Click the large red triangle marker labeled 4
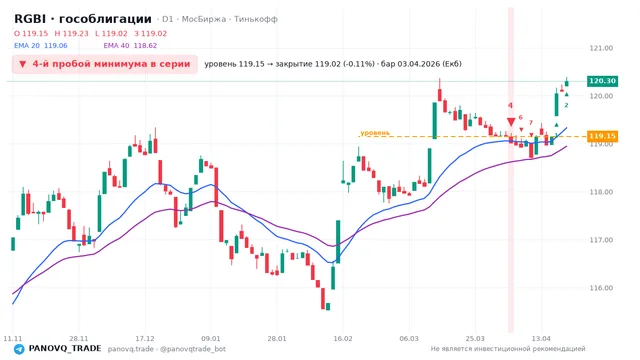This screenshot has height=360, width=640. click(x=511, y=122)
